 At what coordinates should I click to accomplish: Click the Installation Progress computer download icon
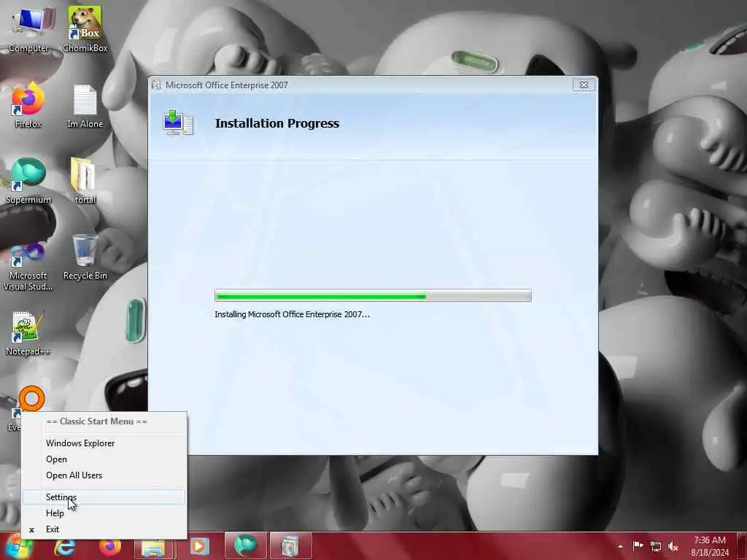(x=178, y=122)
